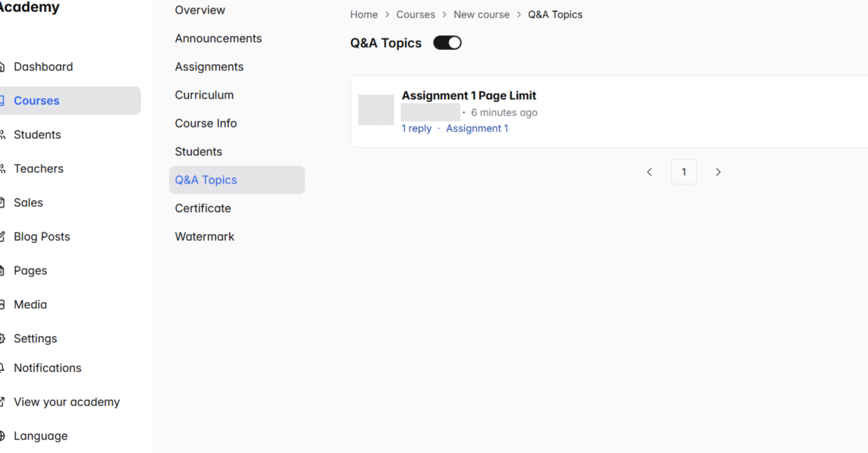Click the previous page chevron
Viewport: 868px width, 453px height.
(650, 172)
